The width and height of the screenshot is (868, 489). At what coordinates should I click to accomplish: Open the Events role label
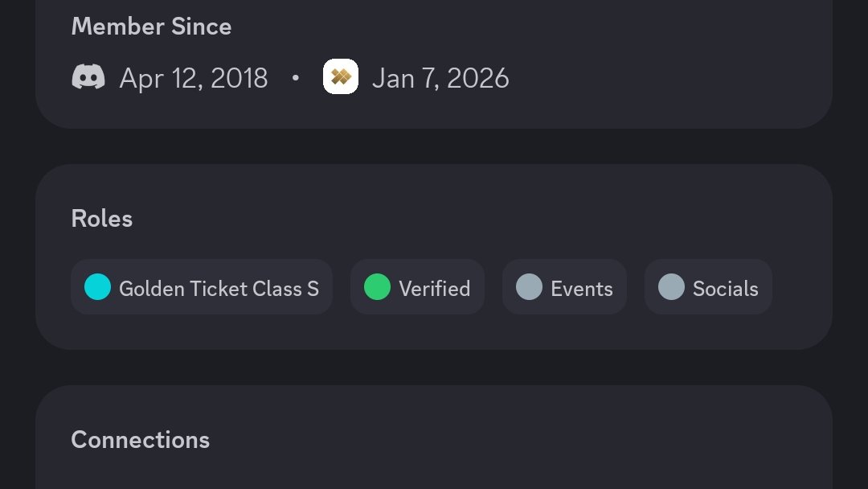coord(581,289)
